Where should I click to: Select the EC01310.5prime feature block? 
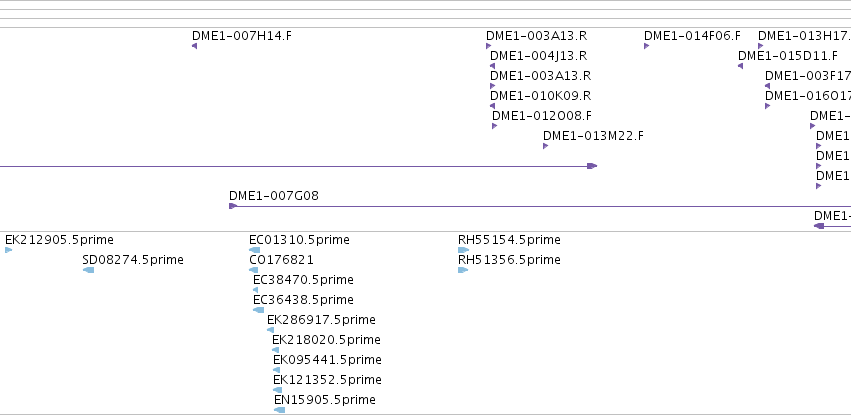point(255,250)
